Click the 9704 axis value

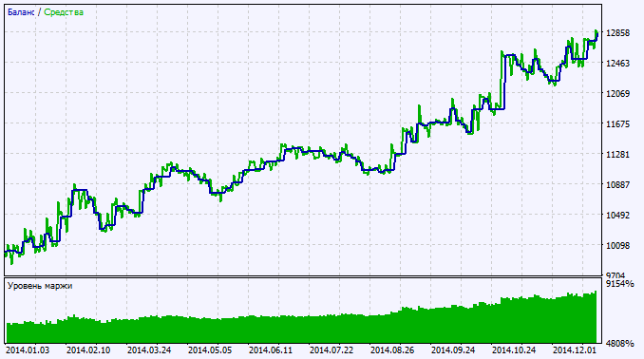tap(616, 275)
